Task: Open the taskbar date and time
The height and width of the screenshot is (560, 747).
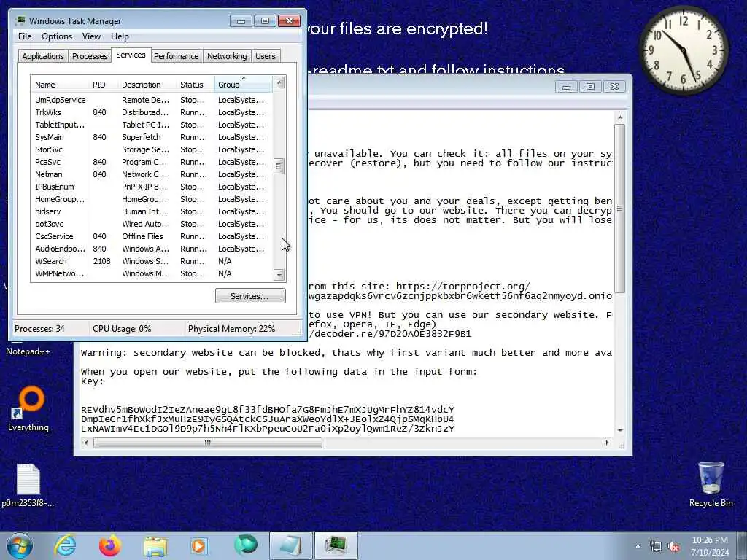Action: coord(710,546)
